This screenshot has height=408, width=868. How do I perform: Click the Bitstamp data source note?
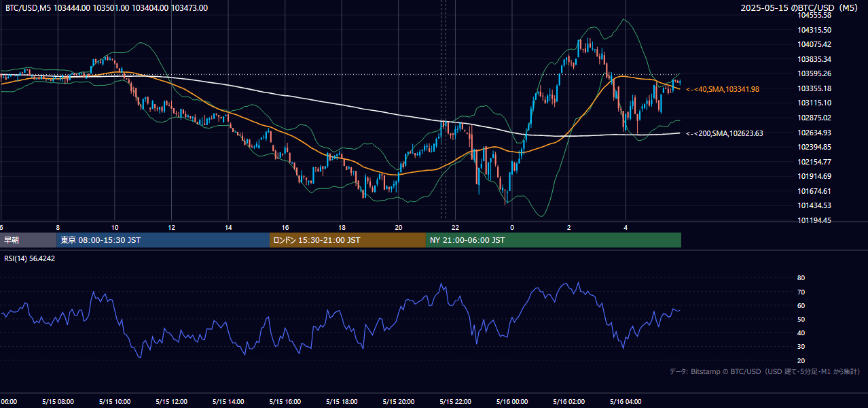click(x=765, y=371)
